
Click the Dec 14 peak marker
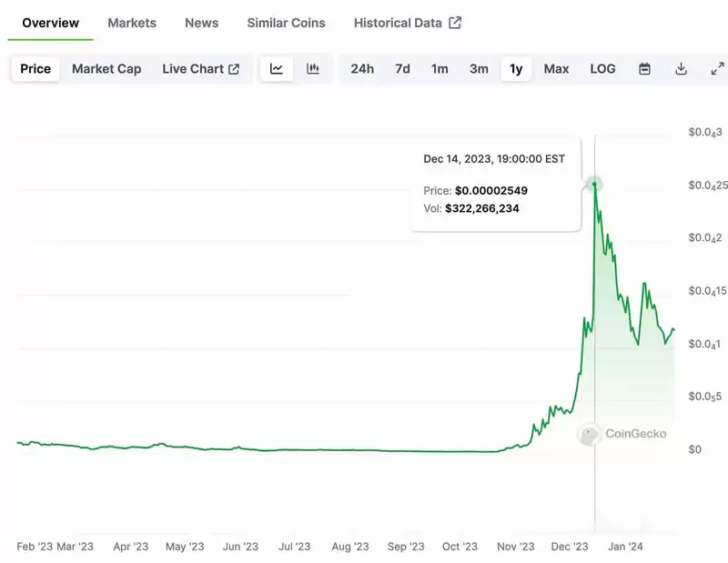click(x=594, y=185)
